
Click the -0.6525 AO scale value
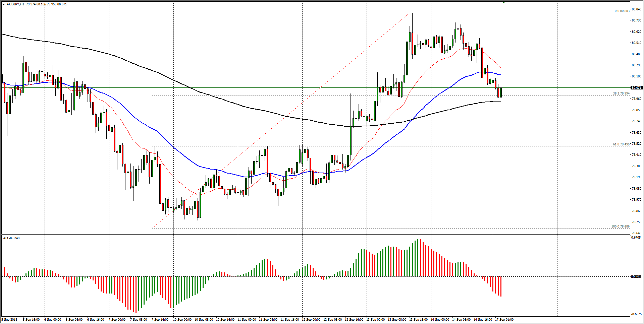tap(636, 314)
